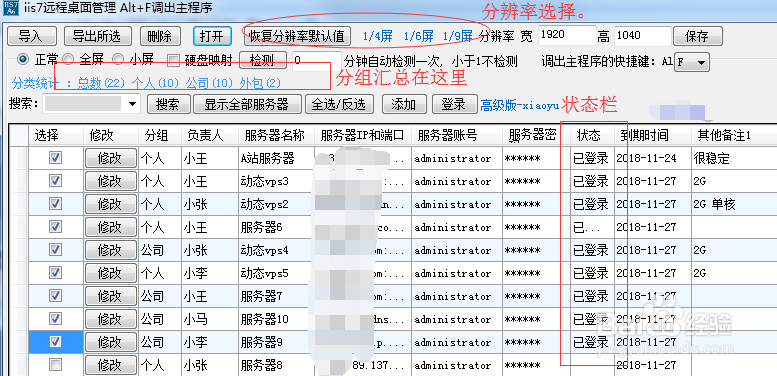Click the 全选/反选 button
The image size is (777, 376).
pos(338,104)
